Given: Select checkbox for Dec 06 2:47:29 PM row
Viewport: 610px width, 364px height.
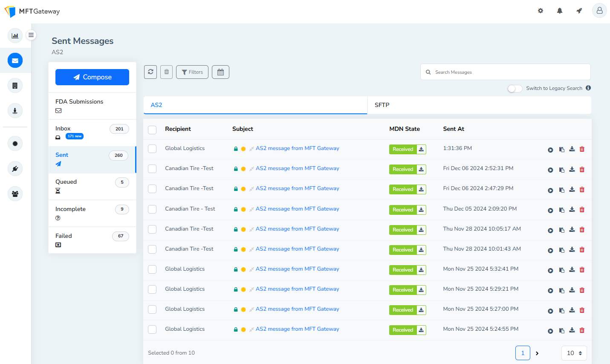Looking at the screenshot, I should [152, 189].
